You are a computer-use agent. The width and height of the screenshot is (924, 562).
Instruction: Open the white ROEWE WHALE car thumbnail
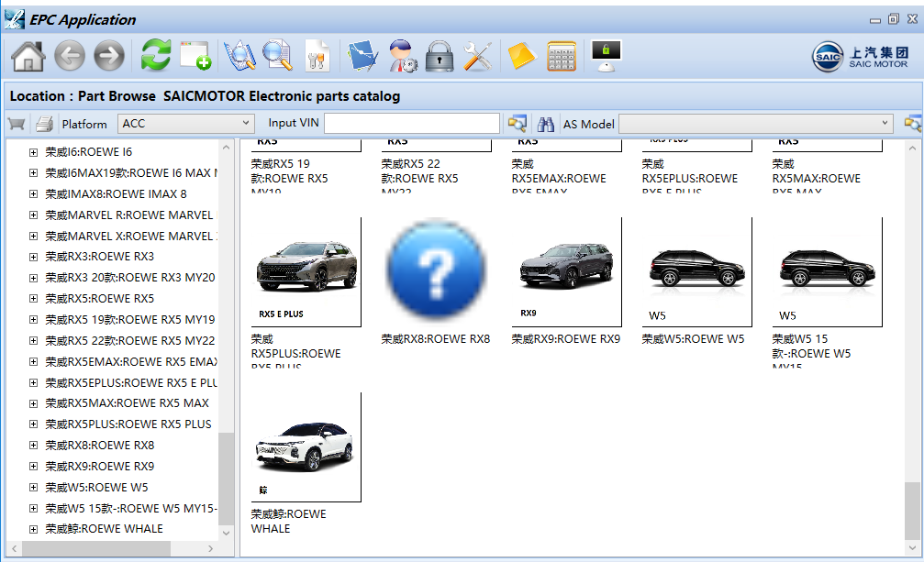point(306,447)
